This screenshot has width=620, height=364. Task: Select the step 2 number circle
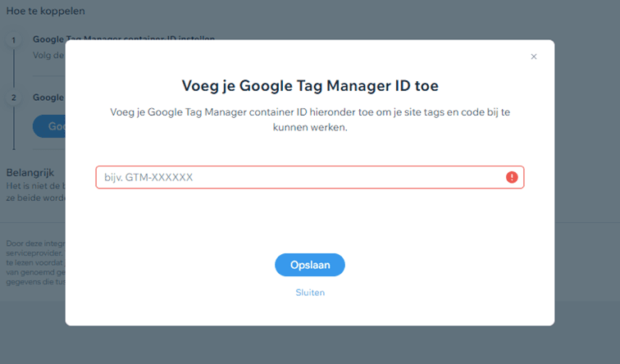point(13,98)
